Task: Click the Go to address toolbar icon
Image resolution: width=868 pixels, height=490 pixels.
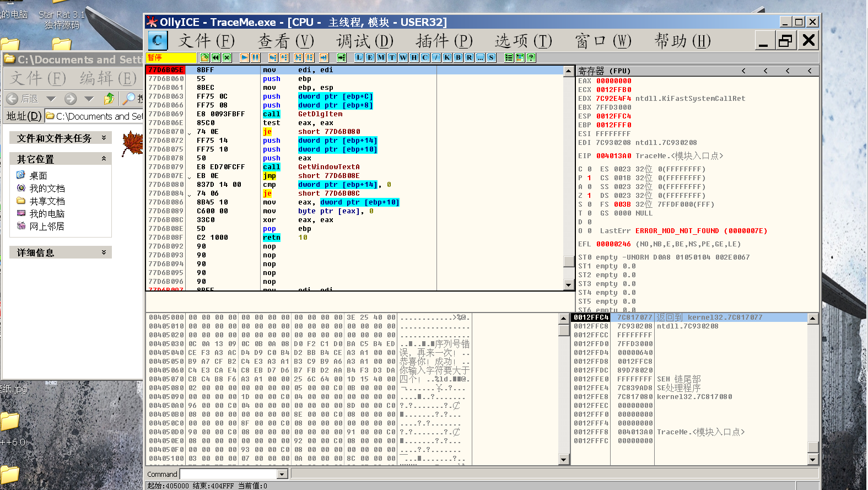Action: coord(342,57)
